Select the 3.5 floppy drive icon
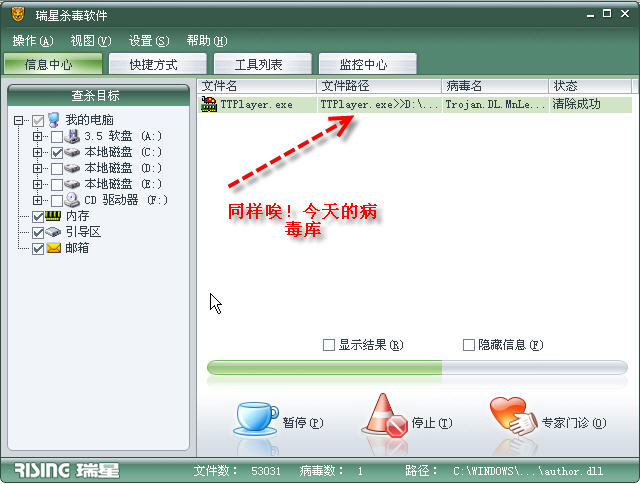 click(72, 136)
